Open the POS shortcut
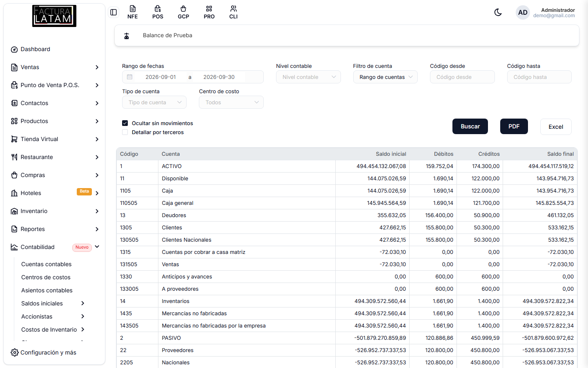The image size is (588, 368). click(x=158, y=12)
